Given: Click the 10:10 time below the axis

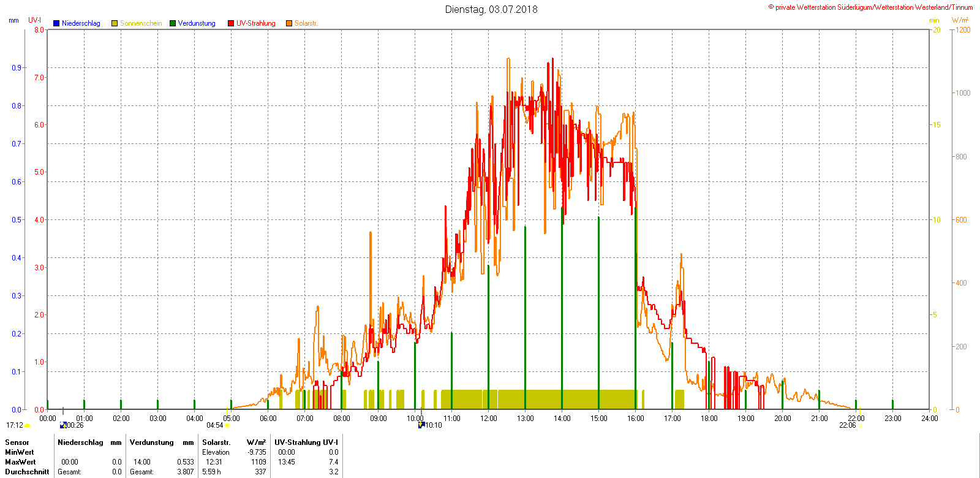Looking at the screenshot, I should point(434,425).
